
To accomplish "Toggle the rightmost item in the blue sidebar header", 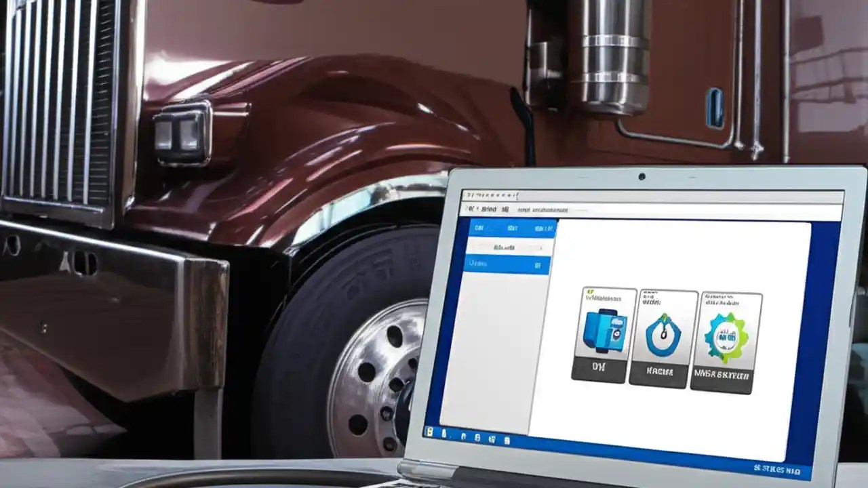I will 542,228.
